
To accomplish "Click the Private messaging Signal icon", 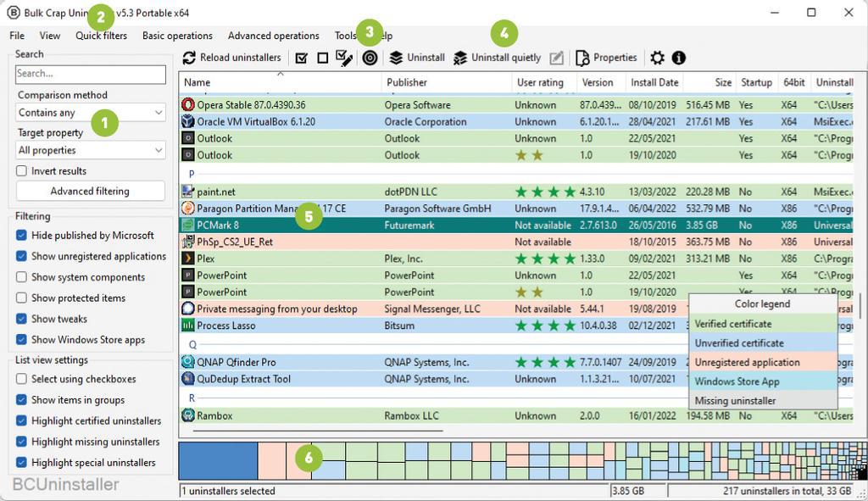I will point(188,309).
